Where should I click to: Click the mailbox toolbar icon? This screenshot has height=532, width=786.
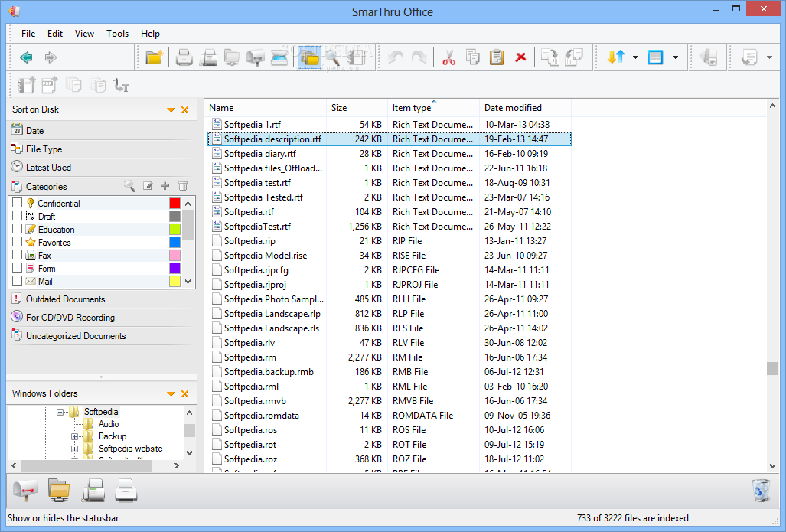pyautogui.click(x=255, y=57)
